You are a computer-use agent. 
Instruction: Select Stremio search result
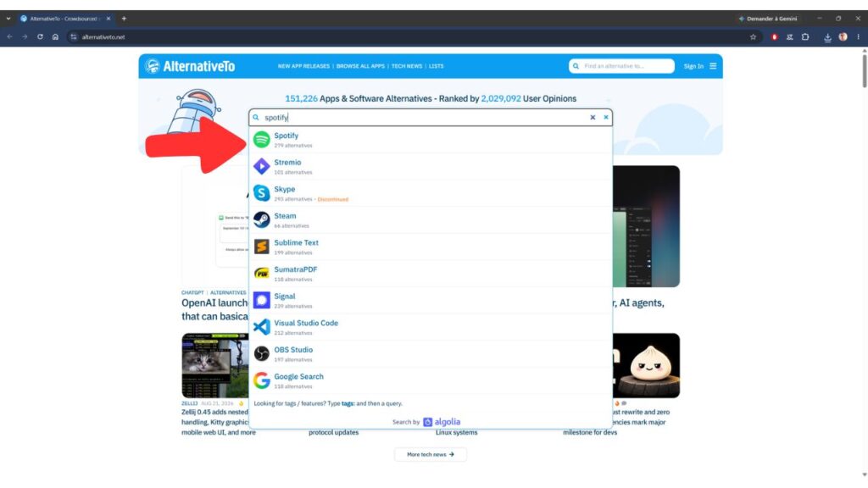coord(431,166)
